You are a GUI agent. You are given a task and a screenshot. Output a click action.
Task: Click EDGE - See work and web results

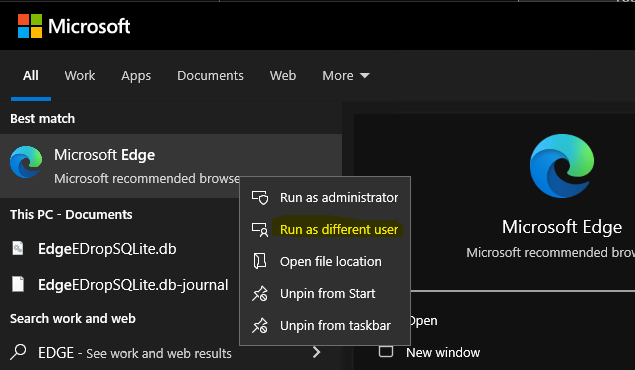pos(134,353)
